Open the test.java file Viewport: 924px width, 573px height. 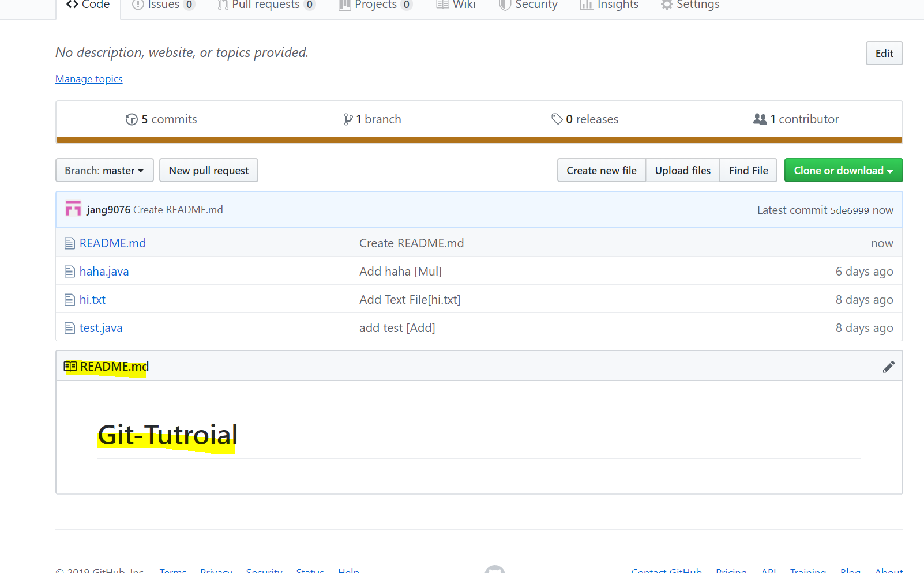tap(101, 328)
